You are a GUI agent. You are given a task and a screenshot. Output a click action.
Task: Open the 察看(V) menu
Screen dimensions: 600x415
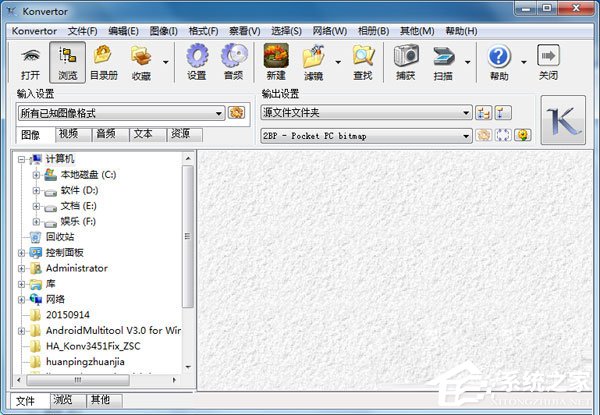[245, 31]
